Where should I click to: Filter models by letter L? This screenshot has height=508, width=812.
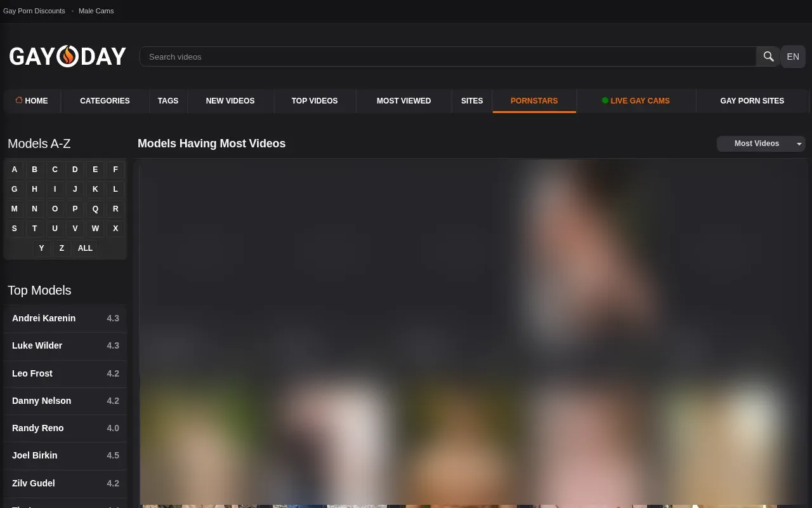point(115,189)
